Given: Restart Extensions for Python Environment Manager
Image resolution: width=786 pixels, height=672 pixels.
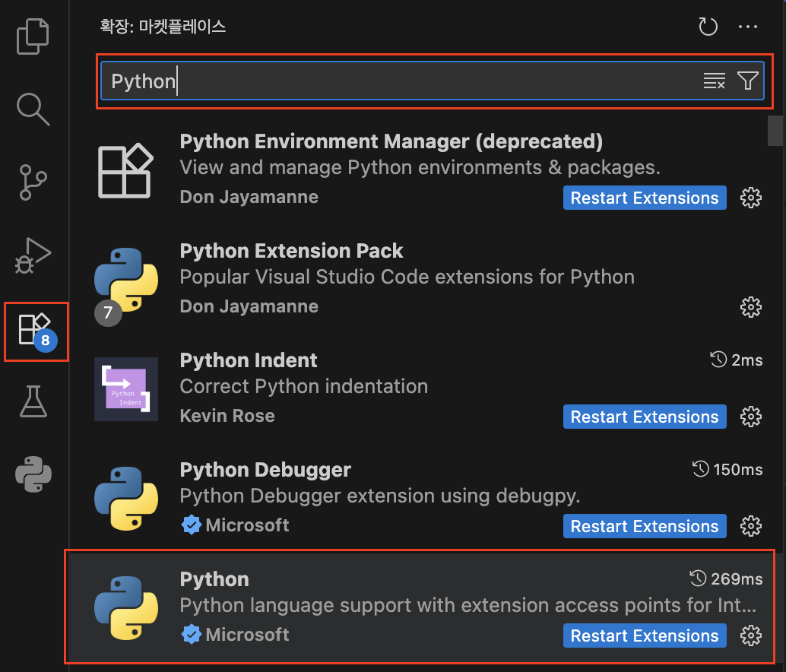Looking at the screenshot, I should coord(645,198).
